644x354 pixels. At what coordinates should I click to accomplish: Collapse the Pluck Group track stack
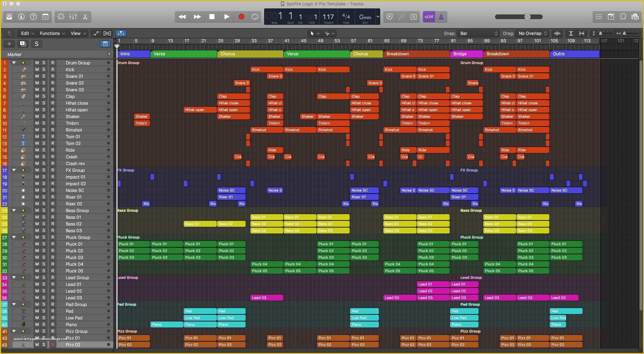click(x=14, y=237)
